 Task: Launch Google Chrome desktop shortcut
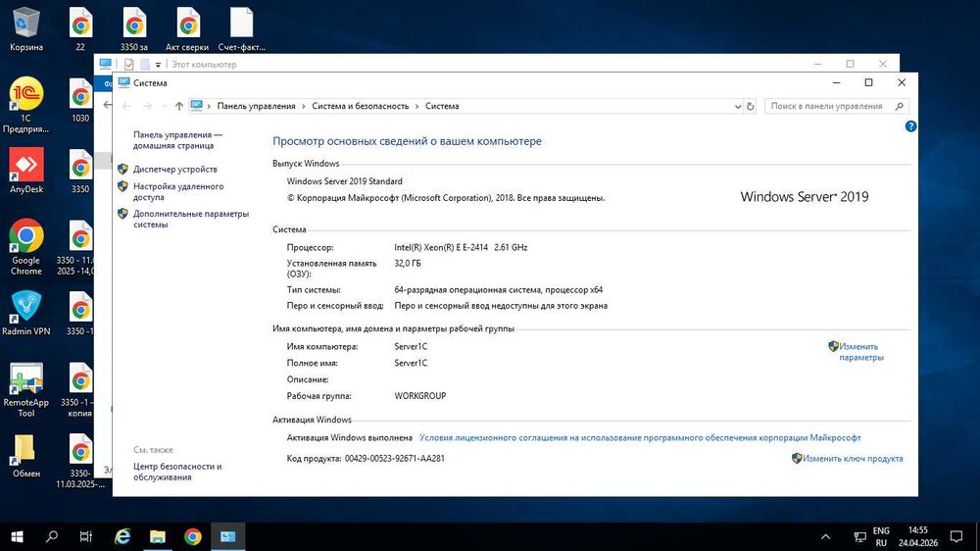pyautogui.click(x=26, y=246)
